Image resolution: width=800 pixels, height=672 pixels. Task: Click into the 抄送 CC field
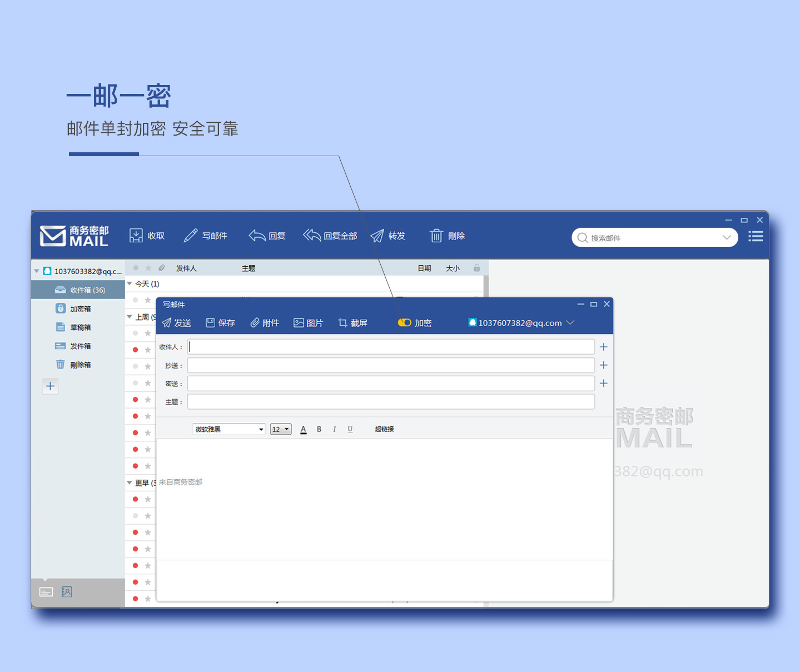[x=391, y=365]
